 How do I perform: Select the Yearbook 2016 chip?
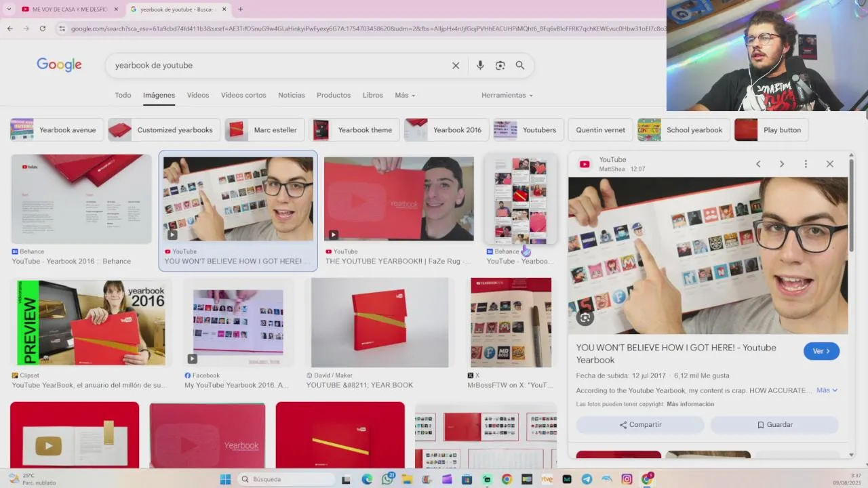tap(447, 130)
